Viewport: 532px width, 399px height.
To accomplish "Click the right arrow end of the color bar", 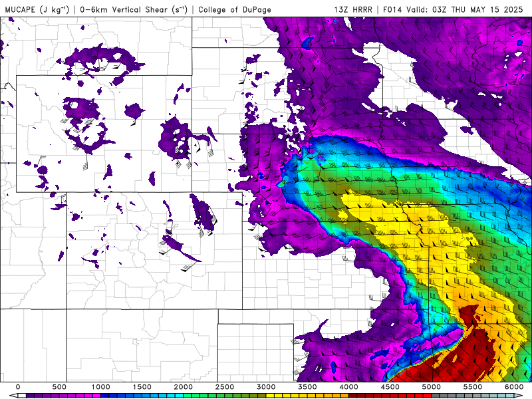I will pos(519,396).
